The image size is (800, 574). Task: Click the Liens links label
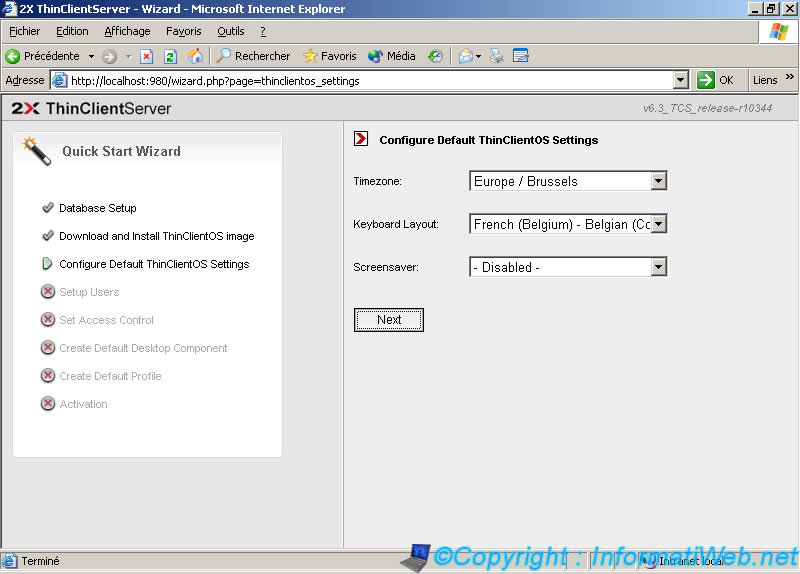765,80
